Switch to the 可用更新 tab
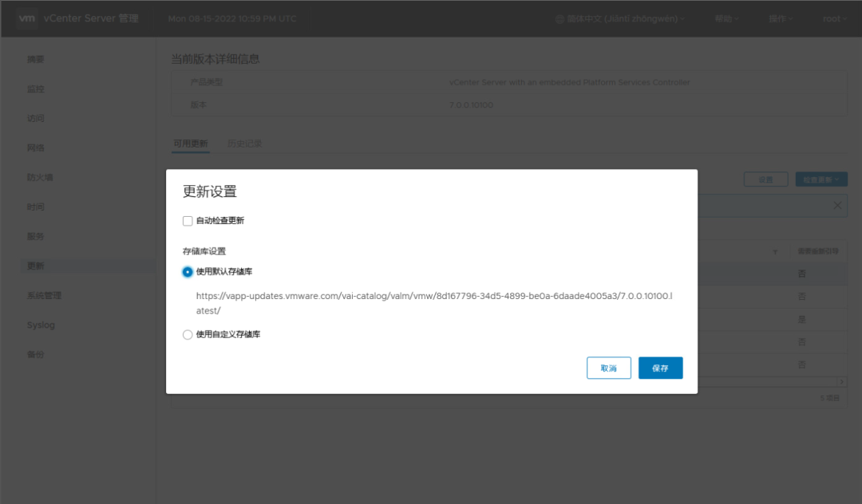Viewport: 862px width, 504px height. [x=190, y=144]
